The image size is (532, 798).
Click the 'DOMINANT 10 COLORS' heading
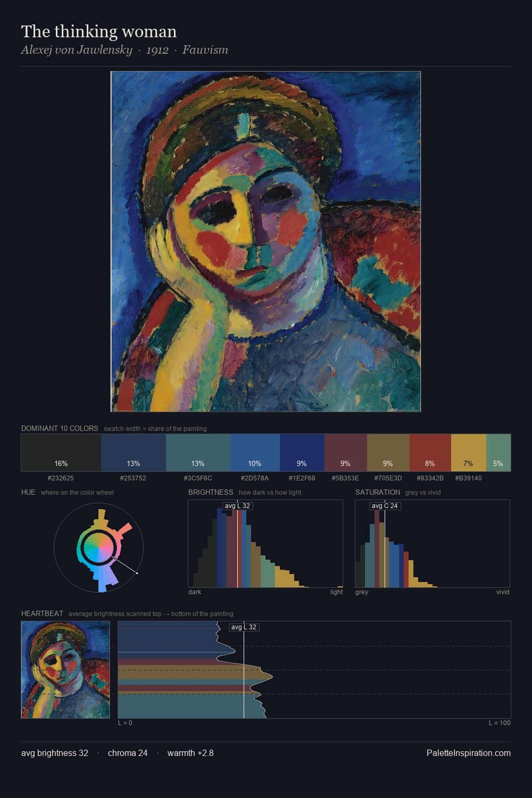(60, 428)
